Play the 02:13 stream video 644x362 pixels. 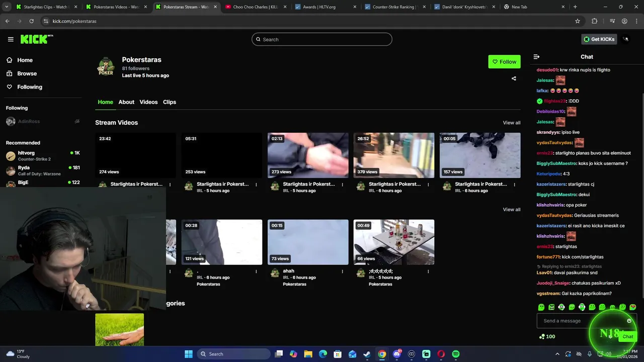point(308,155)
